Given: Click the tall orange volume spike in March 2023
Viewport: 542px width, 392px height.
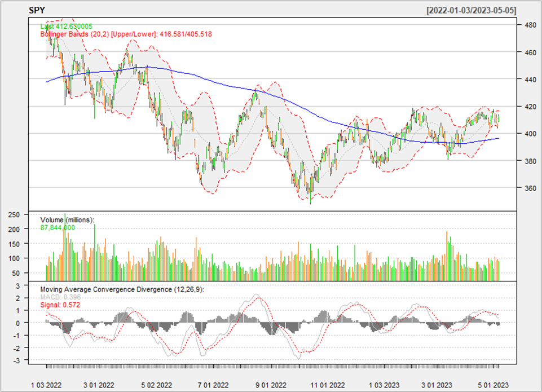Looking at the screenshot, I should coord(447,256).
